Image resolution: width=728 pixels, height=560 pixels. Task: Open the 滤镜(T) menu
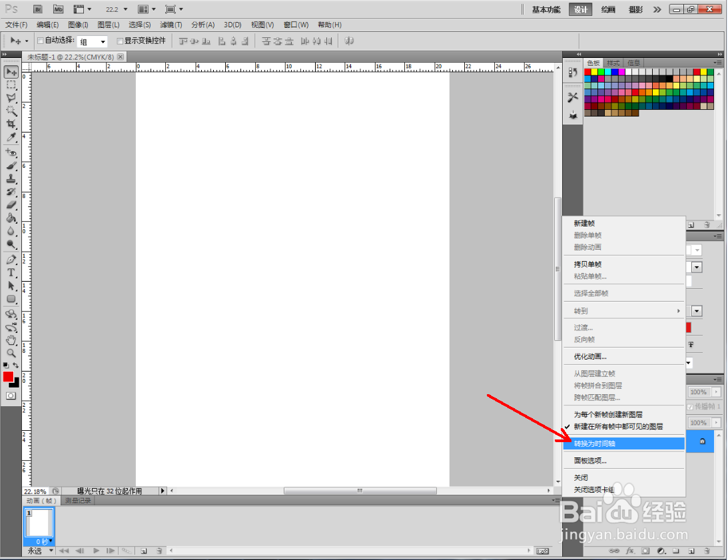tap(171, 25)
